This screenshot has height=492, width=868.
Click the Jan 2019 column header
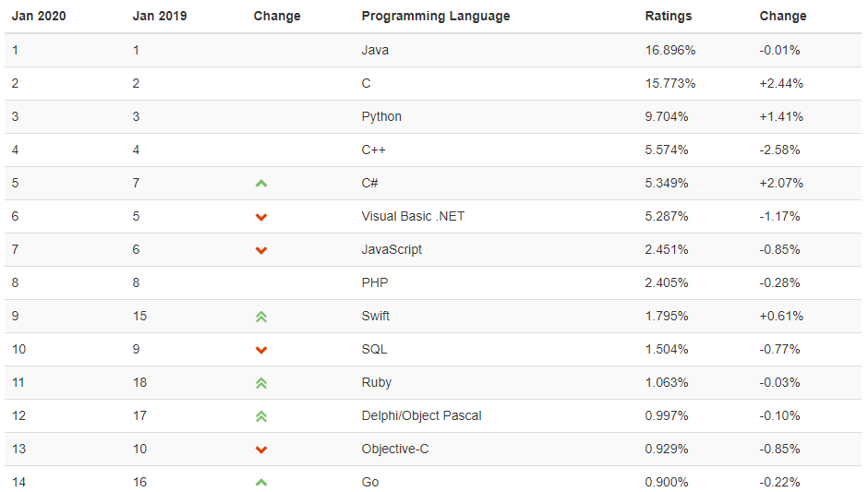pos(160,16)
